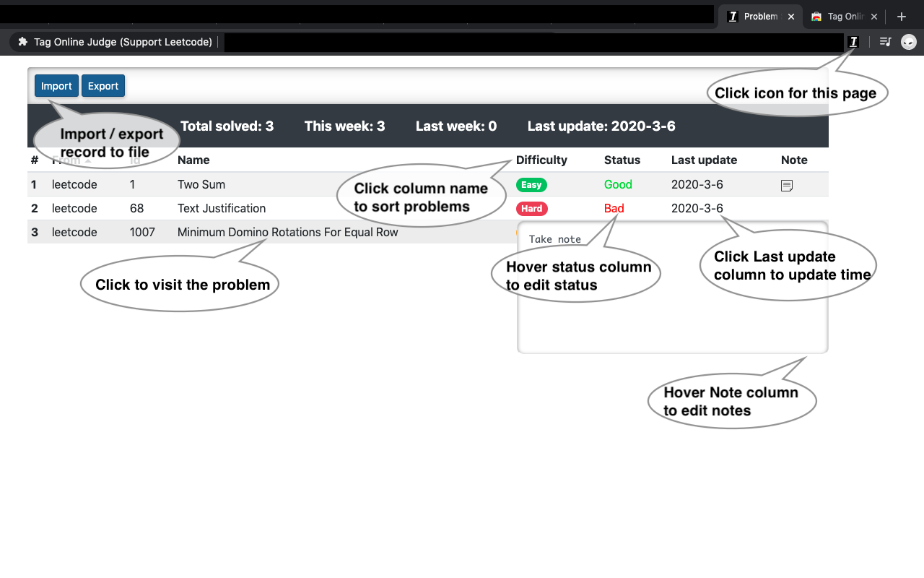Click the Easy difficulty badge for Two Sum

(x=531, y=185)
